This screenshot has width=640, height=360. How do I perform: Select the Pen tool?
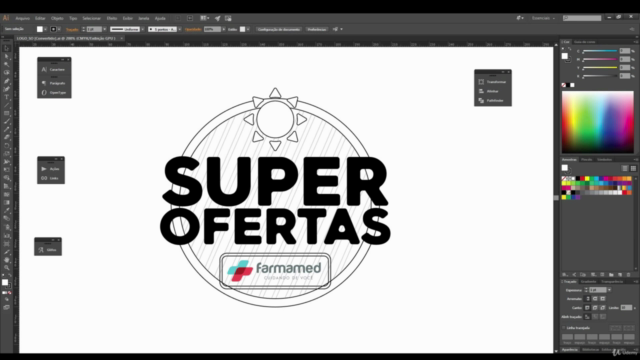(x=7, y=81)
